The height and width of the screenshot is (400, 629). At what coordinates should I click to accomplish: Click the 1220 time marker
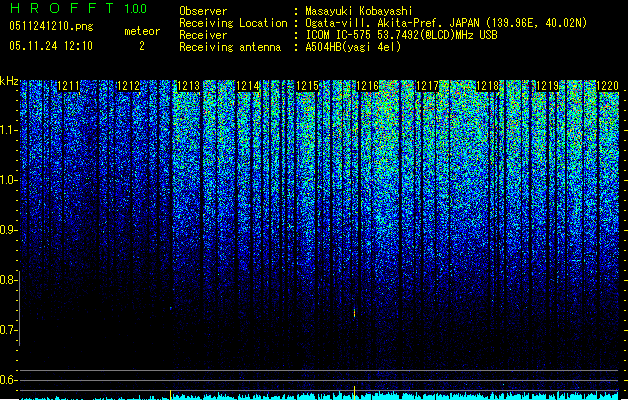tap(607, 86)
